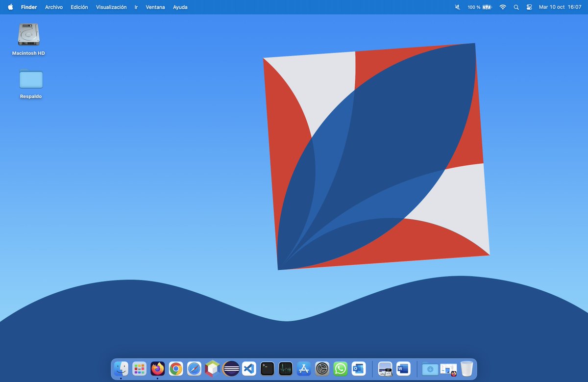Image resolution: width=588 pixels, height=382 pixels.
Task: Open the Ventana menu
Action: coord(155,7)
